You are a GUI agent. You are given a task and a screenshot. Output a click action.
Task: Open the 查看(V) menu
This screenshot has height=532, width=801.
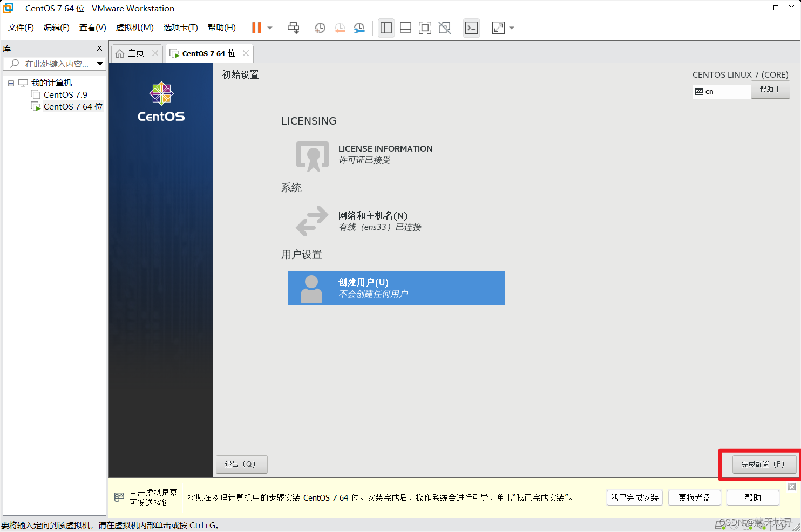93,28
